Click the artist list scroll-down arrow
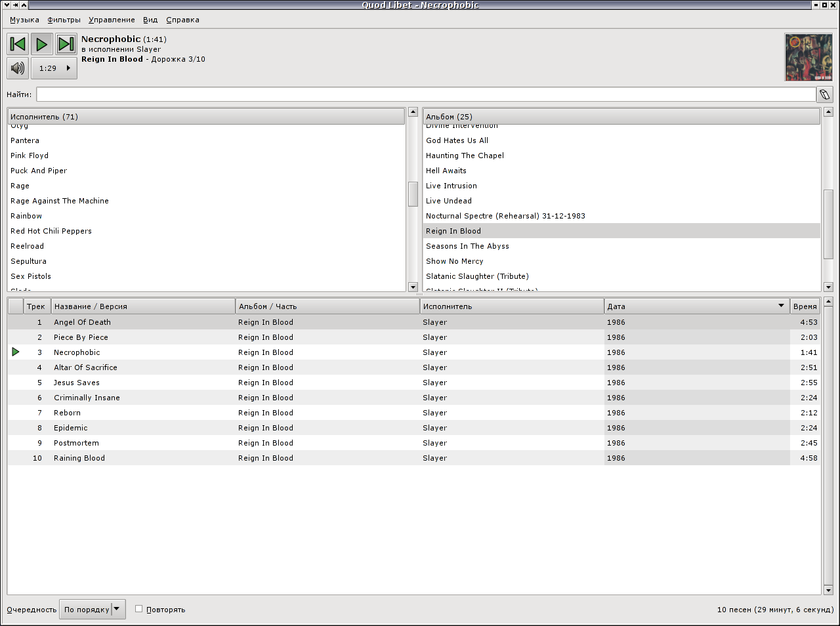This screenshot has width=840, height=626. click(x=413, y=287)
